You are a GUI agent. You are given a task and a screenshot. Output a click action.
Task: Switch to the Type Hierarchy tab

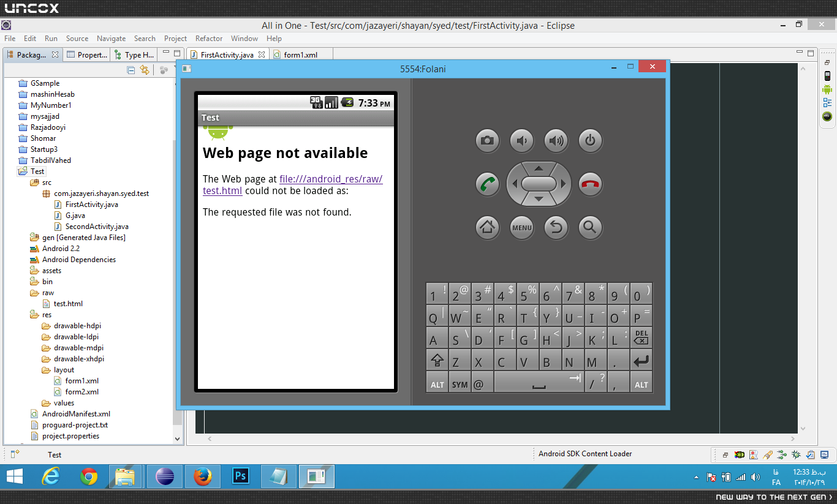click(x=134, y=55)
